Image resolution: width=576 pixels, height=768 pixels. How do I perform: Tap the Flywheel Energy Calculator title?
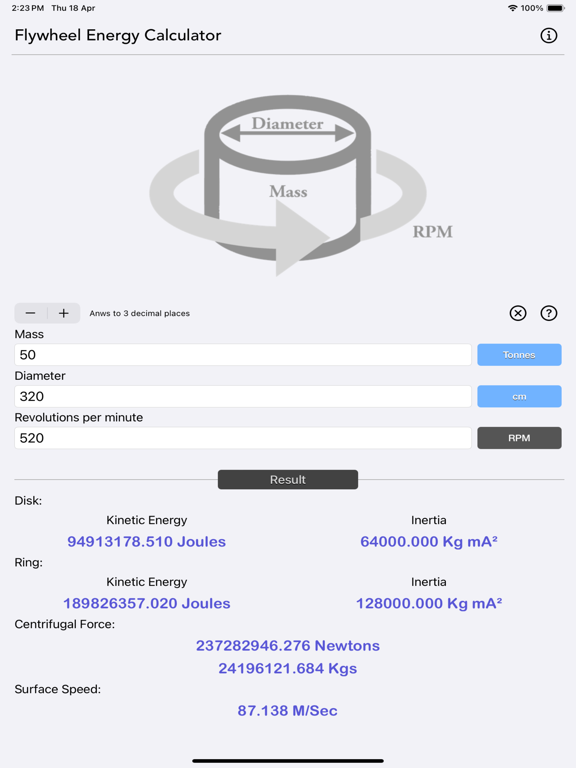pos(118,35)
